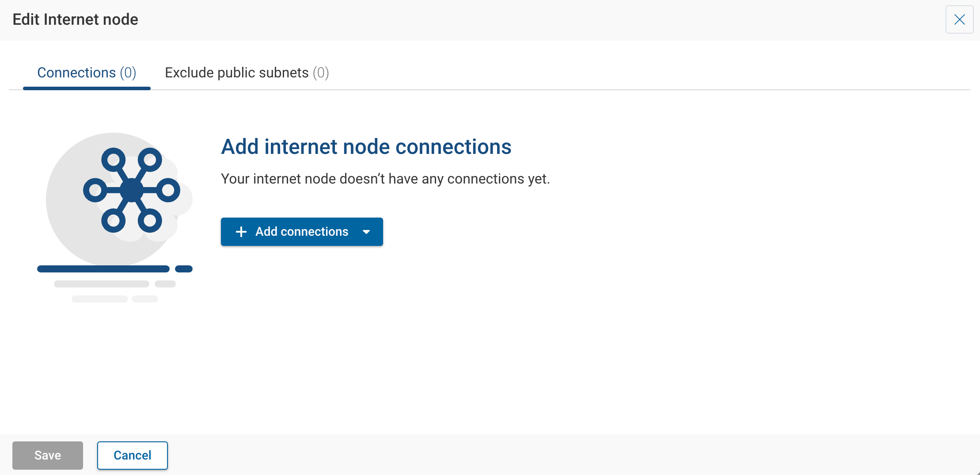Expand connection type options on Add connections
980x475 pixels.
367,231
